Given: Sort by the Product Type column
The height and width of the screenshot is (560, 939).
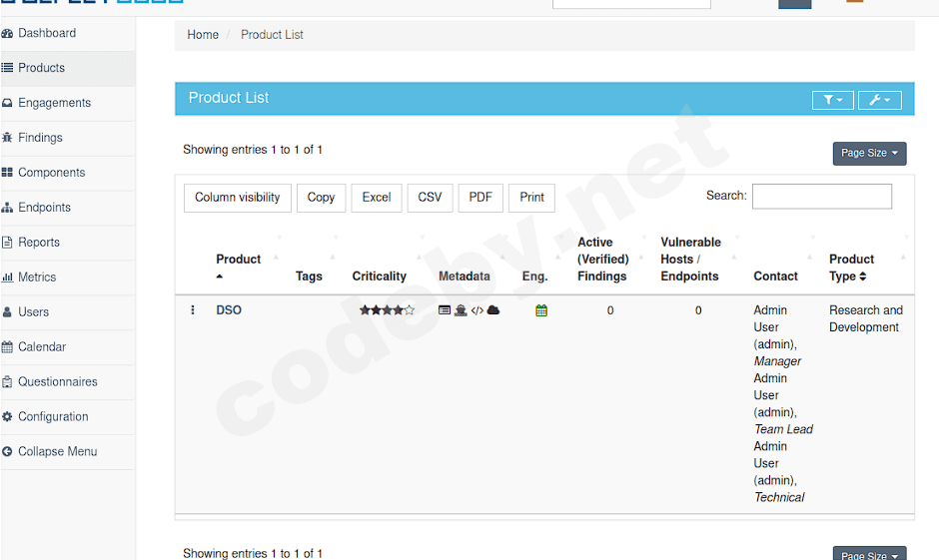Looking at the screenshot, I should (851, 268).
